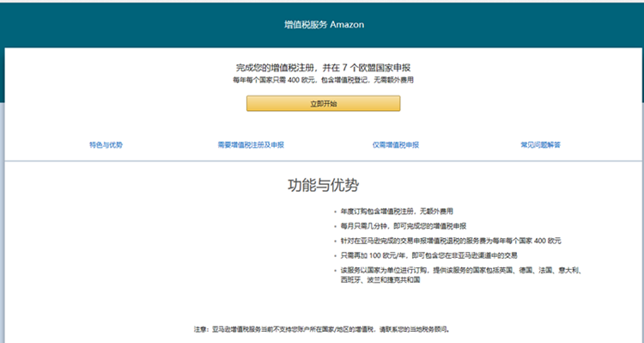Image resolution: width=644 pixels, height=343 pixels.
Task: Select the 仅需增值税申报 link
Action: coord(396,144)
